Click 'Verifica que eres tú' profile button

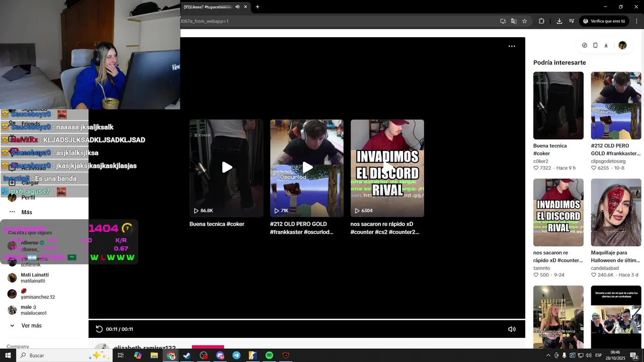pos(604,21)
